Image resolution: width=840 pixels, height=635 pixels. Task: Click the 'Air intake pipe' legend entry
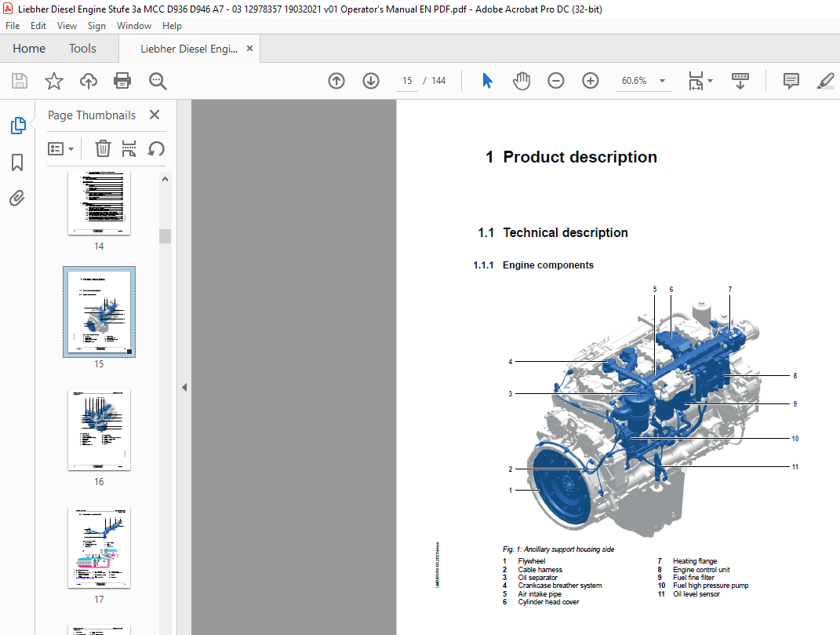(x=540, y=594)
